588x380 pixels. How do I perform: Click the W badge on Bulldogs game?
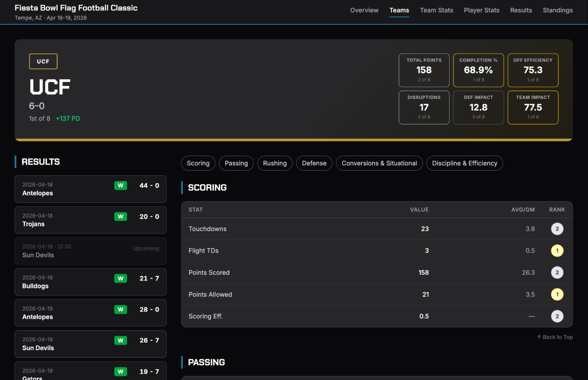coord(120,279)
